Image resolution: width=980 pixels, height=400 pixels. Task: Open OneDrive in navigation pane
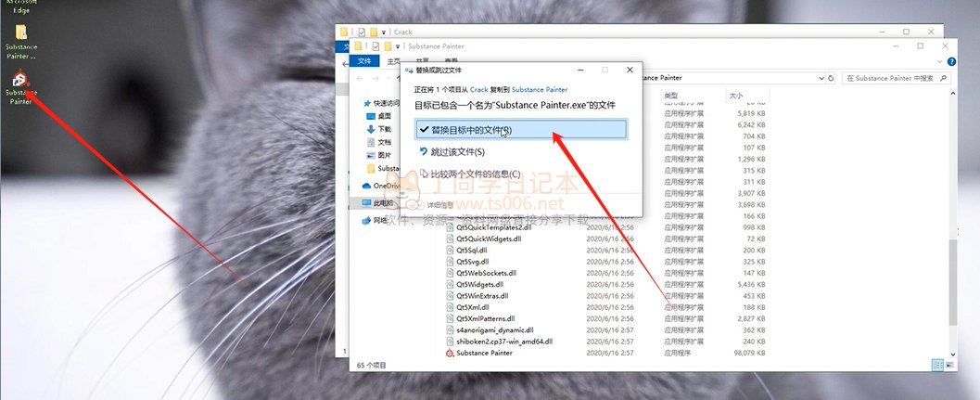tap(381, 186)
